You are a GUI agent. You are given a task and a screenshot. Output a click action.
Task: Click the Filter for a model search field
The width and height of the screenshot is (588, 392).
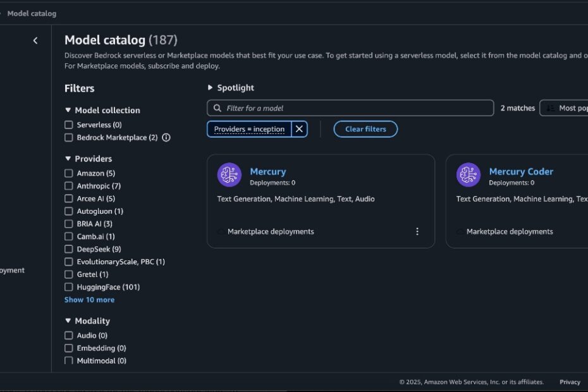click(x=350, y=108)
